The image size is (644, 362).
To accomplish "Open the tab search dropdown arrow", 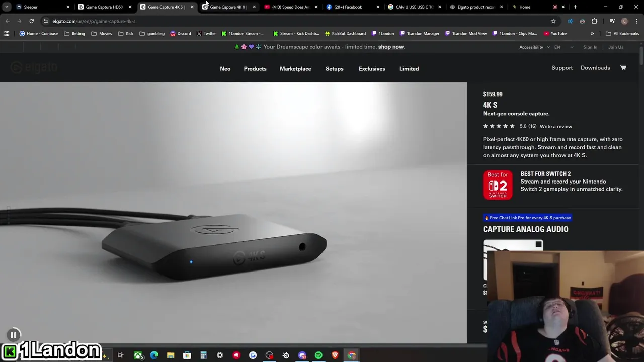I will click(x=7, y=7).
